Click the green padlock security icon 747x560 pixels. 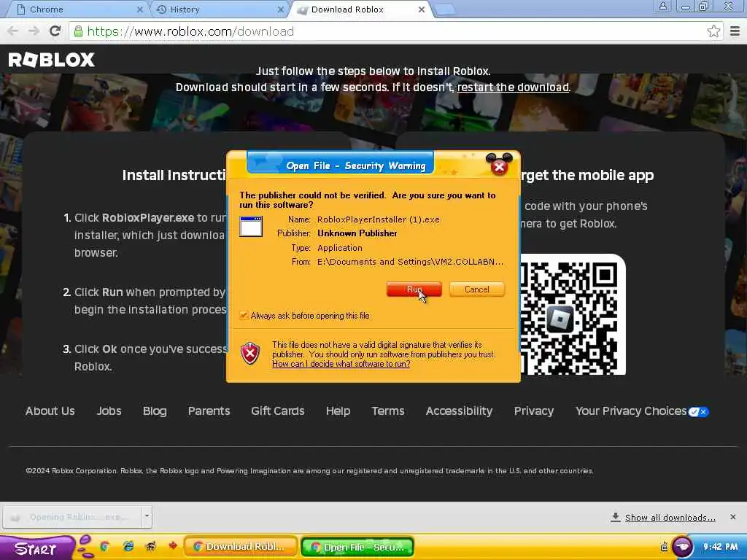tap(78, 31)
